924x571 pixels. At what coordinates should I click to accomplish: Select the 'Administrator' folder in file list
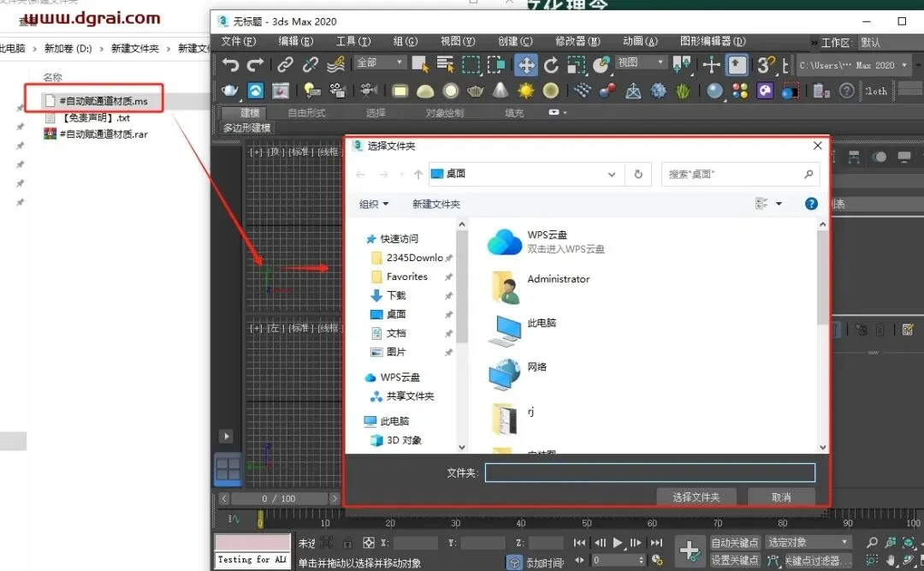click(540, 286)
